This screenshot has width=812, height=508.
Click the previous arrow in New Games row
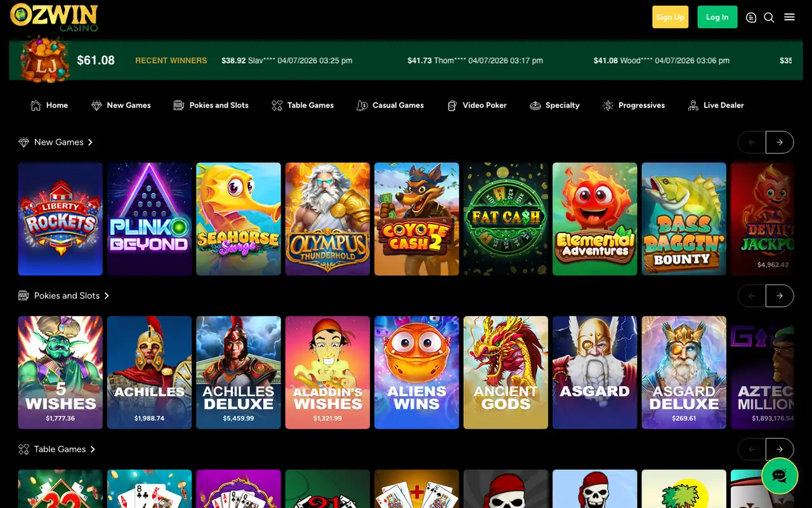[752, 142]
